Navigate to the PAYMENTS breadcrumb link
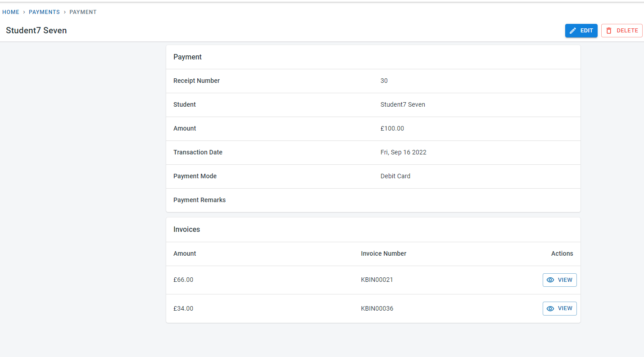The width and height of the screenshot is (644, 357). [44, 12]
